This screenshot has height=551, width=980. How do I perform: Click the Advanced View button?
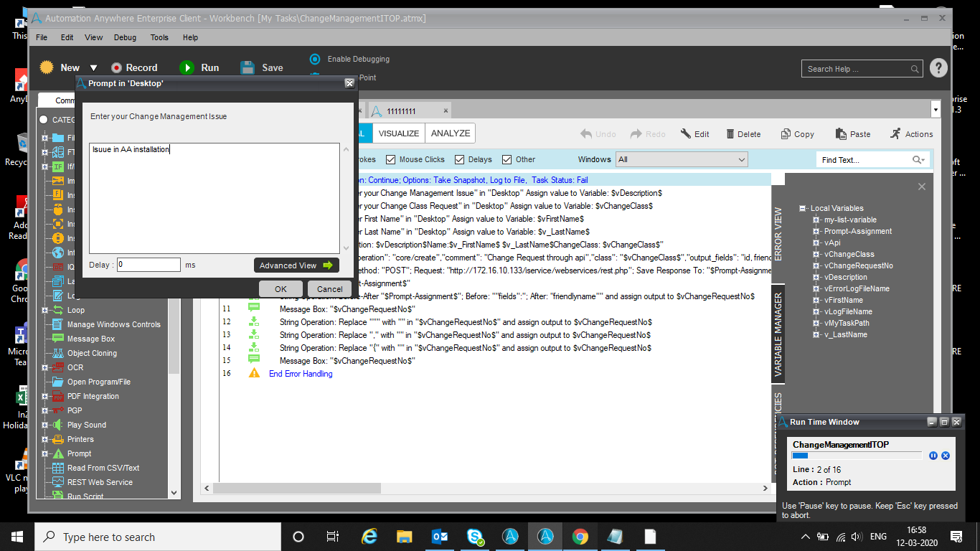[296, 265]
